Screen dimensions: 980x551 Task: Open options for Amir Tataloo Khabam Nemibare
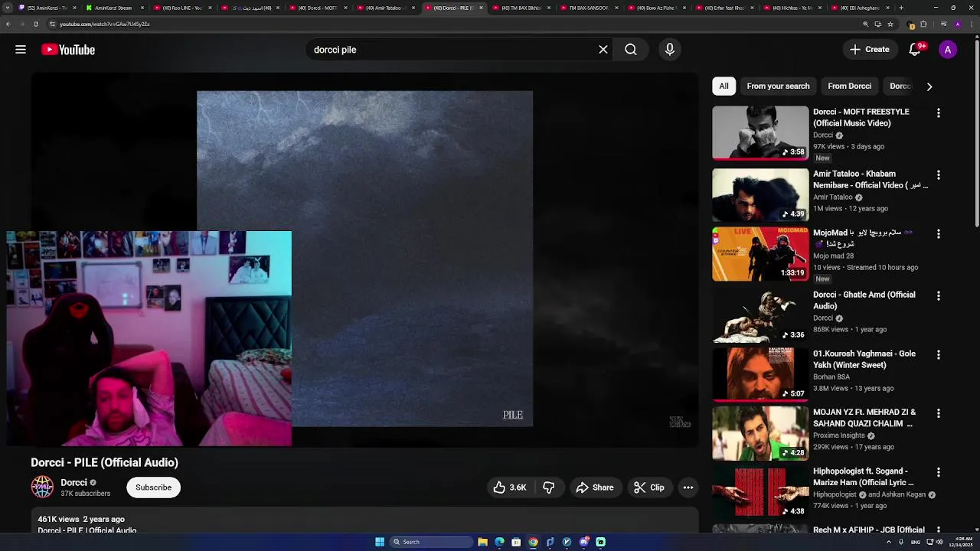(939, 175)
